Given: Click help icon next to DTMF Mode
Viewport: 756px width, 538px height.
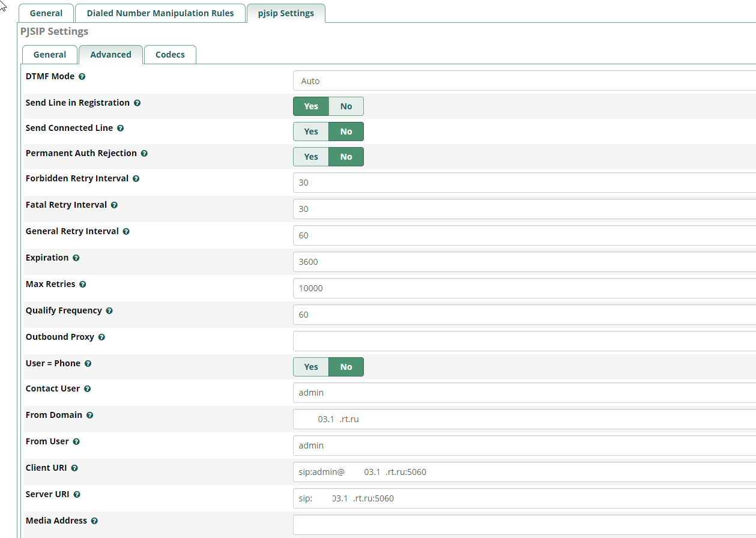Looking at the screenshot, I should [x=82, y=77].
